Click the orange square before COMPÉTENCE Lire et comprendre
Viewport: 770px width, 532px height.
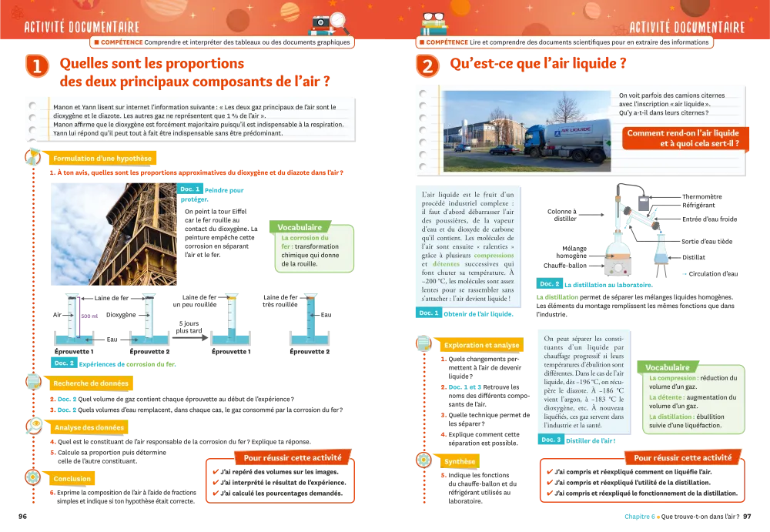pyautogui.click(x=422, y=42)
